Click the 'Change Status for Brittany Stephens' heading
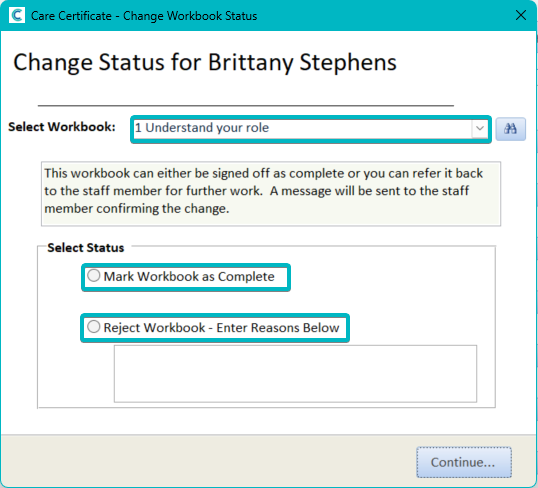The height and width of the screenshot is (488, 538). [205, 62]
